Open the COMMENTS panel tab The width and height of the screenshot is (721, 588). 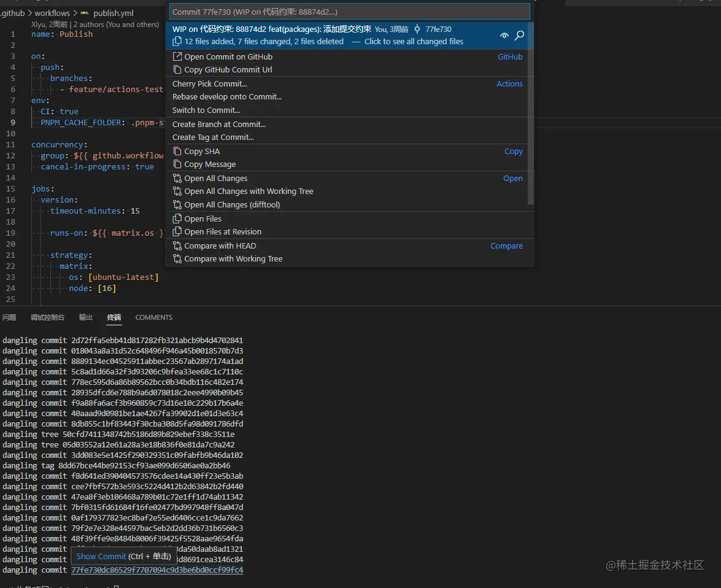pyautogui.click(x=153, y=317)
